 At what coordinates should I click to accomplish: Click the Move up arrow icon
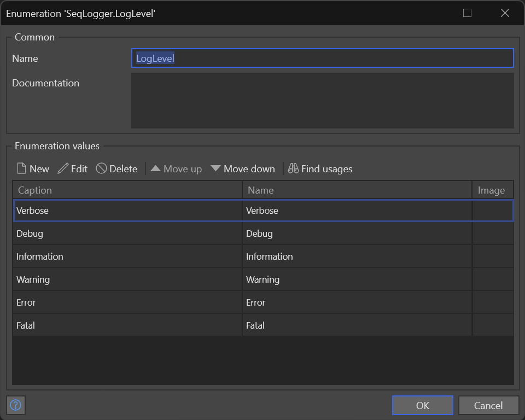click(x=156, y=168)
